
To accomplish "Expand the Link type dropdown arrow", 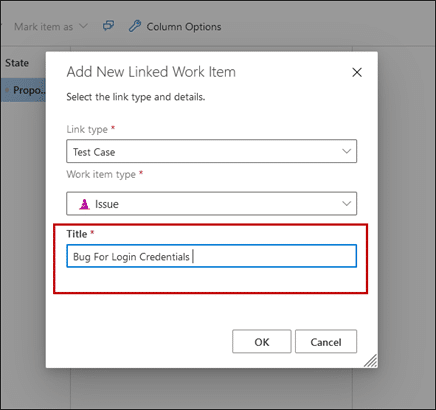I will [347, 151].
